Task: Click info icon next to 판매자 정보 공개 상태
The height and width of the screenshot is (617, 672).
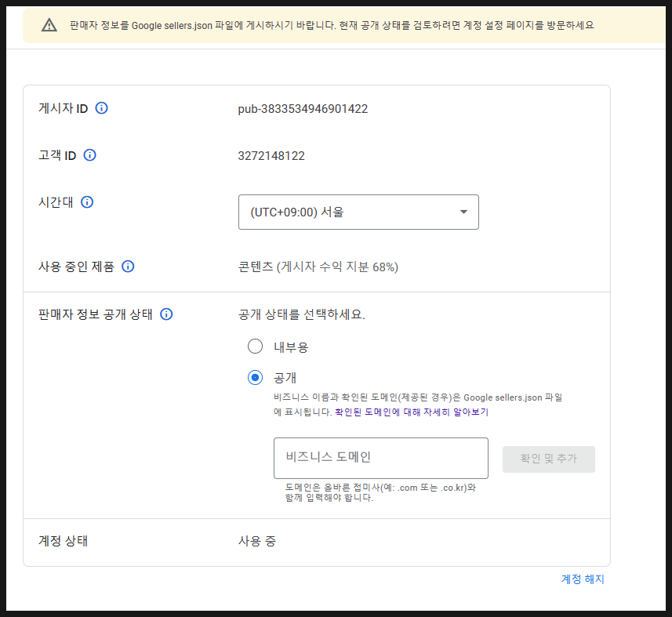Action: pyautogui.click(x=166, y=314)
